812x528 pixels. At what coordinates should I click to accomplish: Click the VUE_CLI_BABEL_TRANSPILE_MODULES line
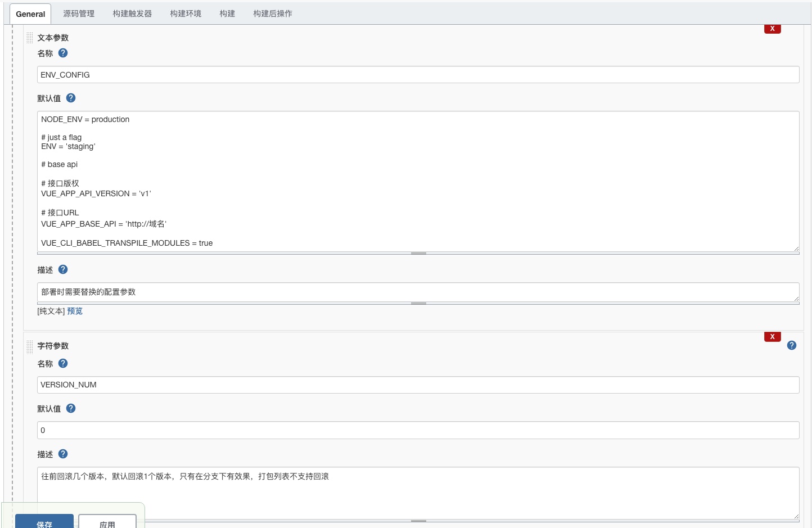click(x=127, y=243)
